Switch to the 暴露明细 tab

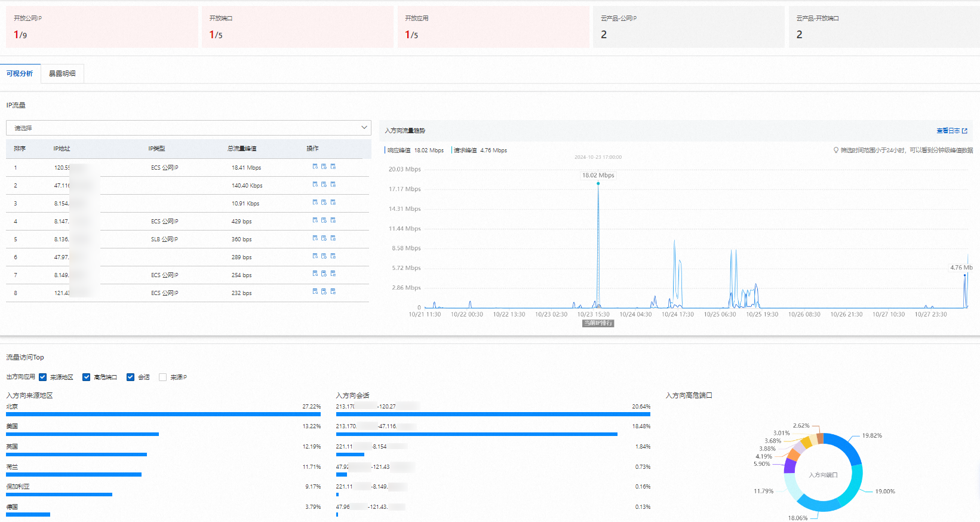click(62, 73)
